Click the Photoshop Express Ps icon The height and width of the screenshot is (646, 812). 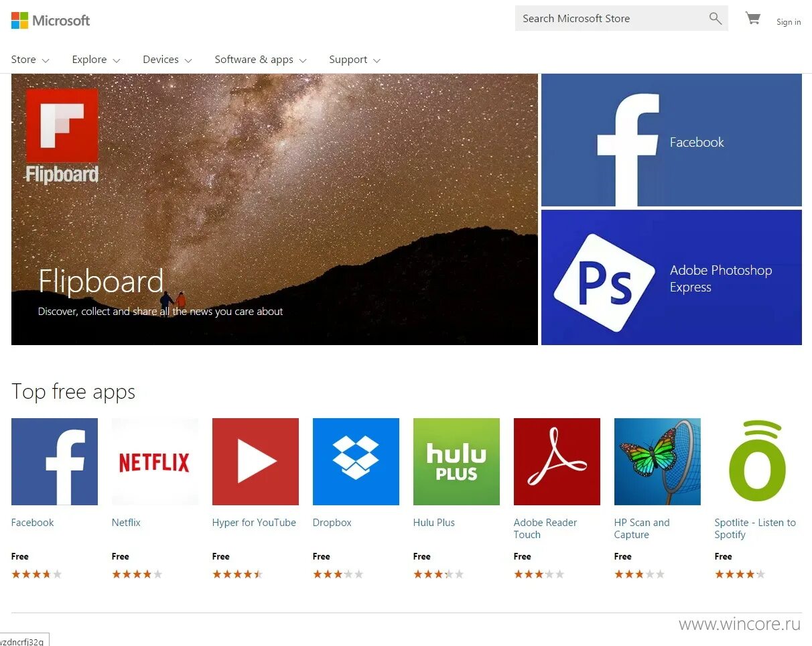point(605,282)
